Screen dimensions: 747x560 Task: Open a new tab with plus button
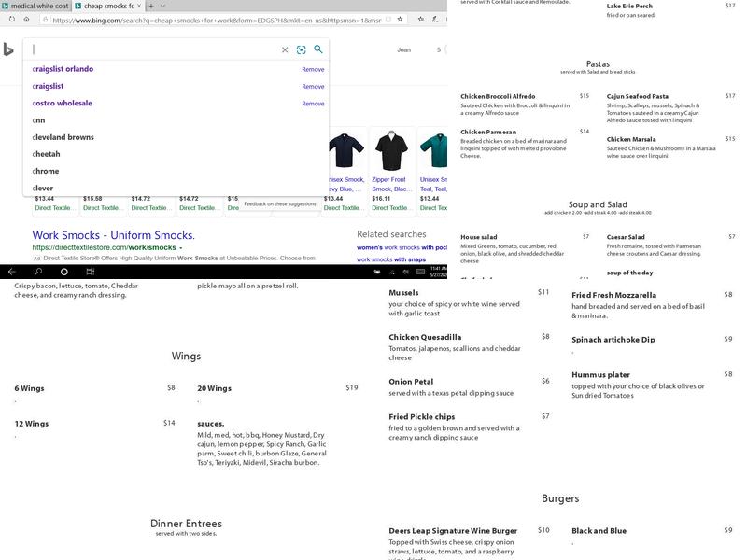click(150, 6)
